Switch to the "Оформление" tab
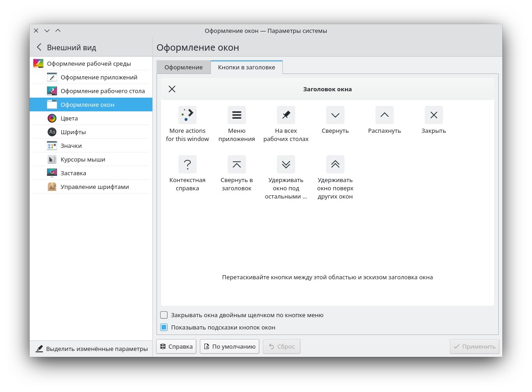532x392 pixels. [183, 67]
